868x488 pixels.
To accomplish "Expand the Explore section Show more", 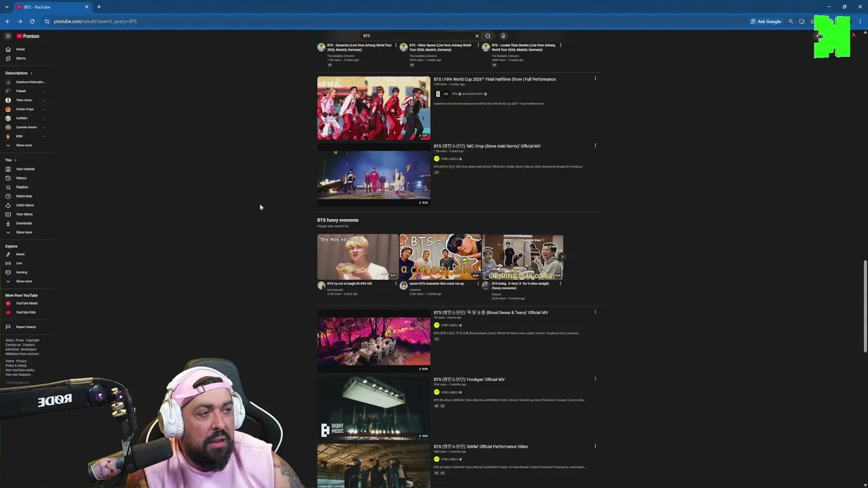I will pos(25,281).
